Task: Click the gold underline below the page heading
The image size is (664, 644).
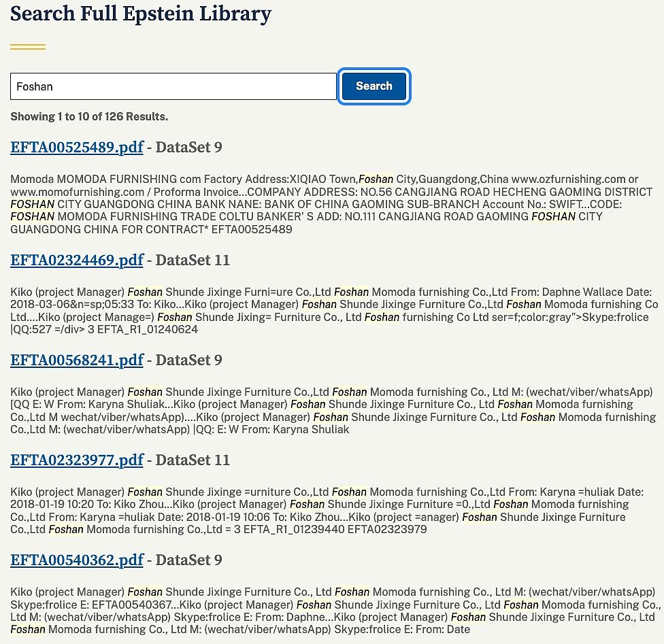Action: [28, 47]
